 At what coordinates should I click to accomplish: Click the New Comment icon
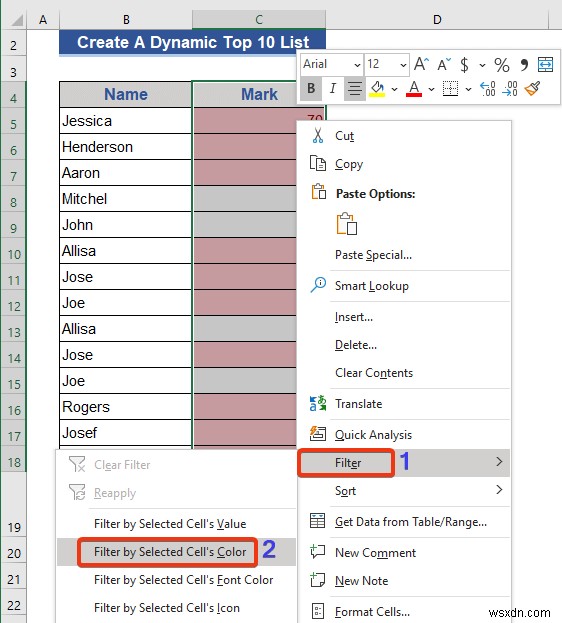click(x=318, y=551)
